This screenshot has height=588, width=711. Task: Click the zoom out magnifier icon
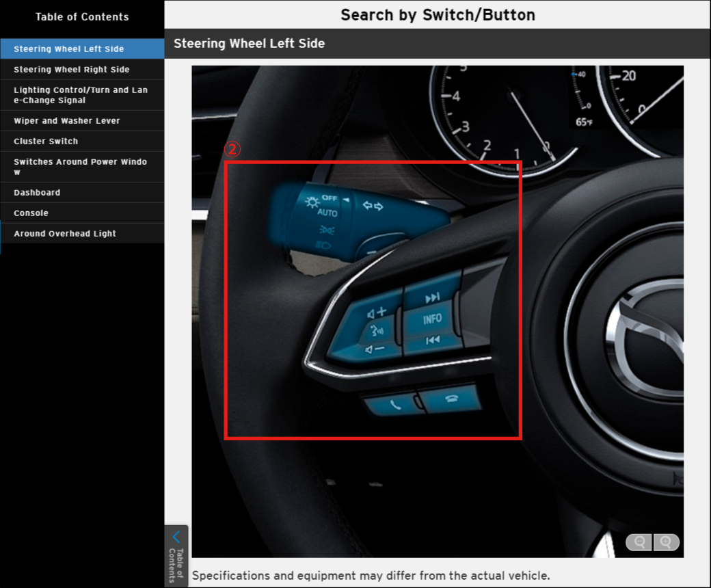point(639,542)
